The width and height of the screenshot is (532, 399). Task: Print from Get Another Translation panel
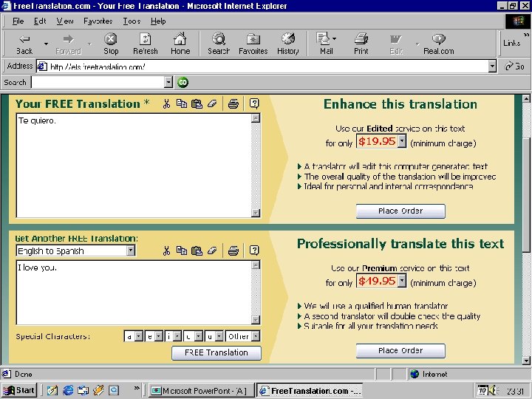[x=233, y=250]
